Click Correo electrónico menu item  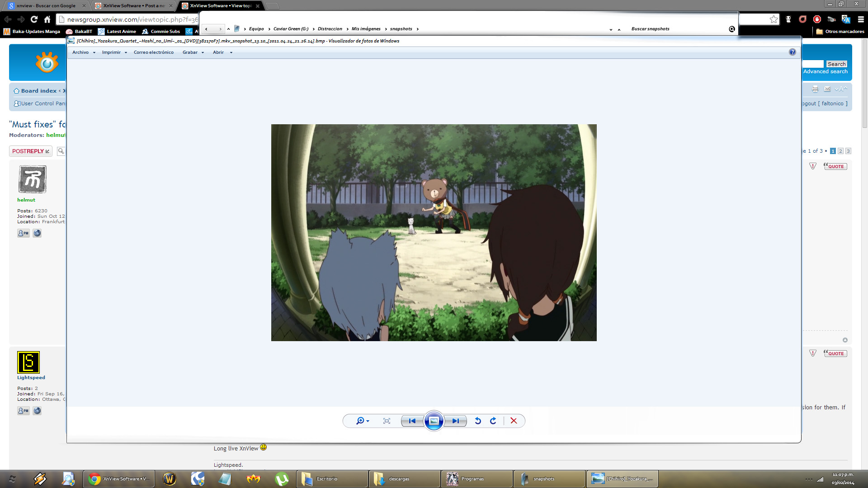tap(153, 52)
